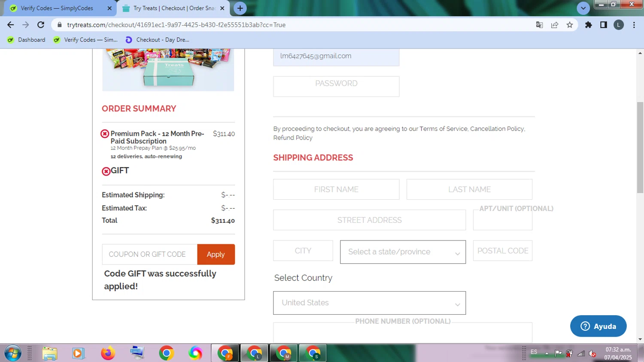Go back using browser back arrow
The width and height of the screenshot is (644, 362).
(11, 25)
